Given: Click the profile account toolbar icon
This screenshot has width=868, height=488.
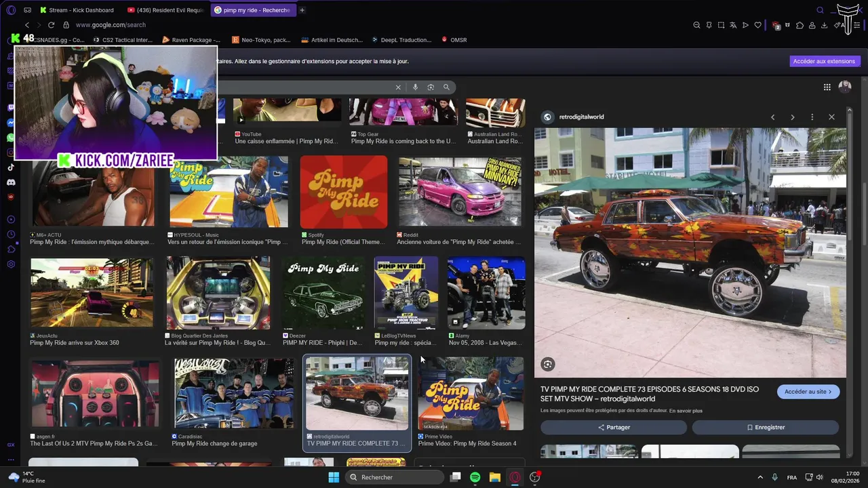Looking at the screenshot, I should (812, 25).
